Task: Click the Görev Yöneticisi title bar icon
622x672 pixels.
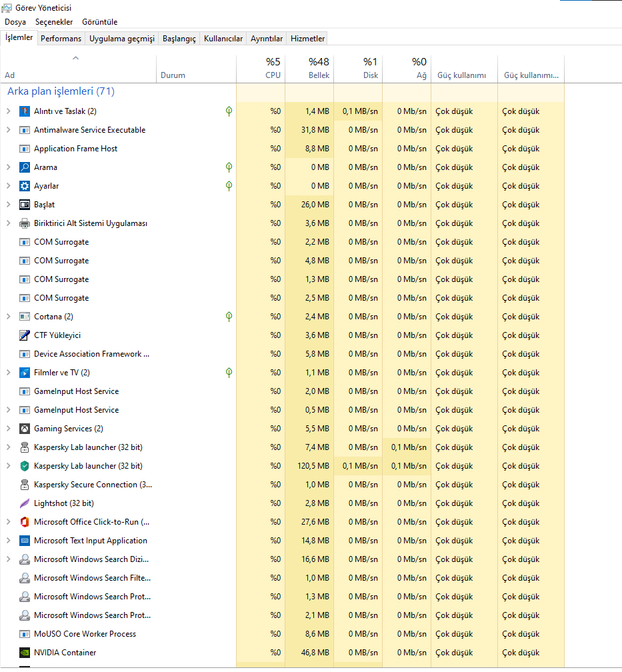Action: coord(7,8)
